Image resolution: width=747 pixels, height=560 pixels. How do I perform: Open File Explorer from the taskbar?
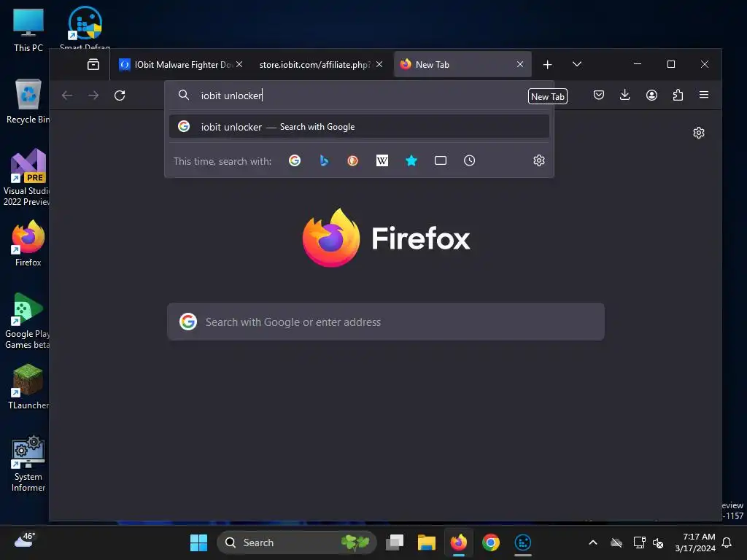pyautogui.click(x=426, y=542)
